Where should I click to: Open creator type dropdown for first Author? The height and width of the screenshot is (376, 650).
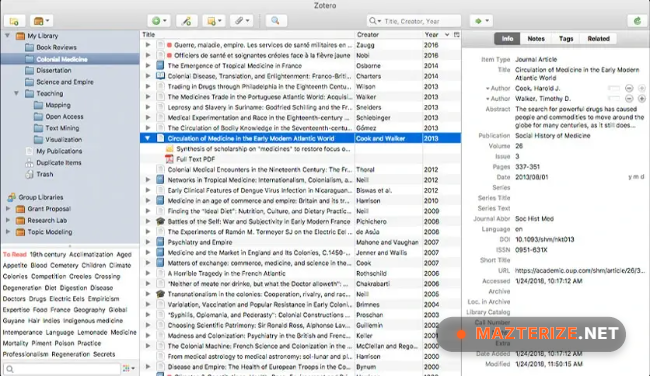pyautogui.click(x=488, y=88)
